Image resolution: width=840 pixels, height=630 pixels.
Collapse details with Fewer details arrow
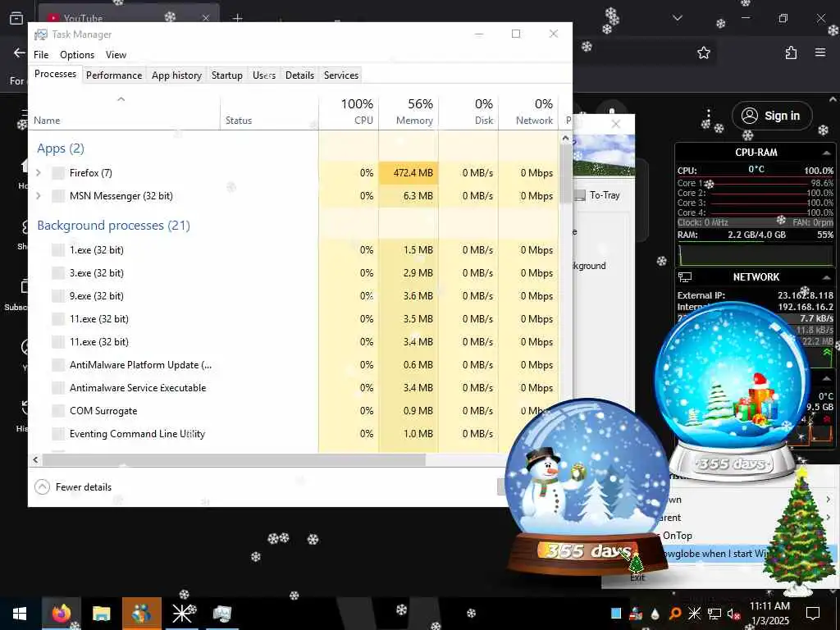(x=43, y=487)
